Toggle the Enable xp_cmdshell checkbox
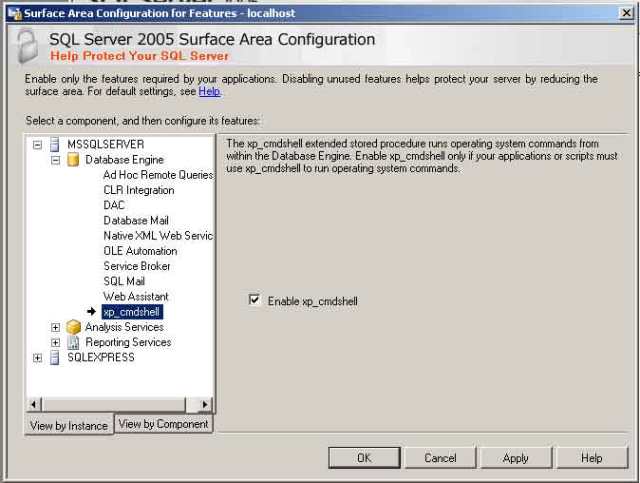 (x=254, y=300)
